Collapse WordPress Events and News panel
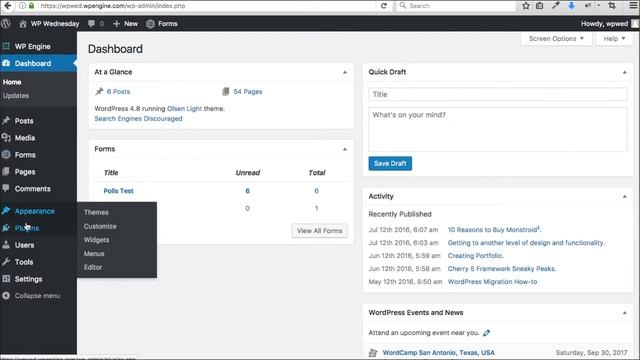640x360 pixels. tap(624, 313)
